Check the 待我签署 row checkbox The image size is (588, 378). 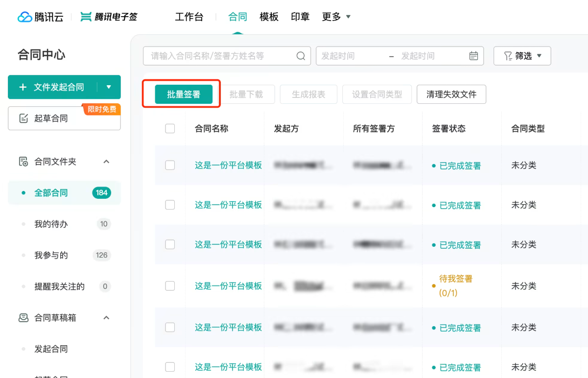pyautogui.click(x=170, y=286)
